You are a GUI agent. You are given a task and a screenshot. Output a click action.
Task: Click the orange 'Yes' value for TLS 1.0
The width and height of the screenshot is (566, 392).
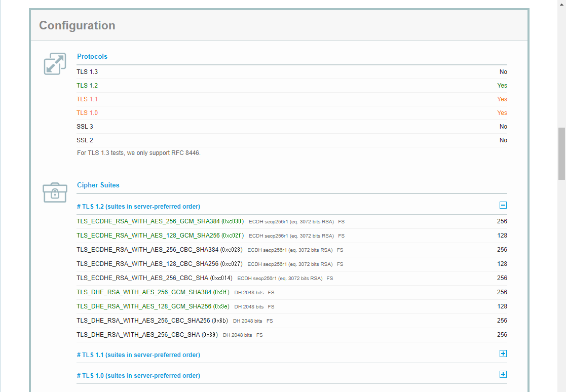pyautogui.click(x=502, y=113)
